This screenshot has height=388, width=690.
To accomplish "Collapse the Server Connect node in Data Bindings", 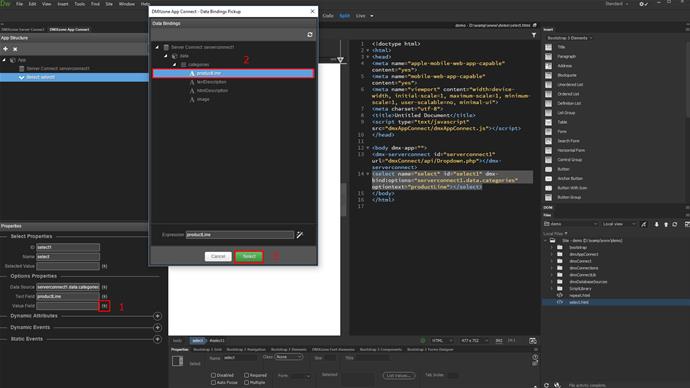I will [x=157, y=47].
